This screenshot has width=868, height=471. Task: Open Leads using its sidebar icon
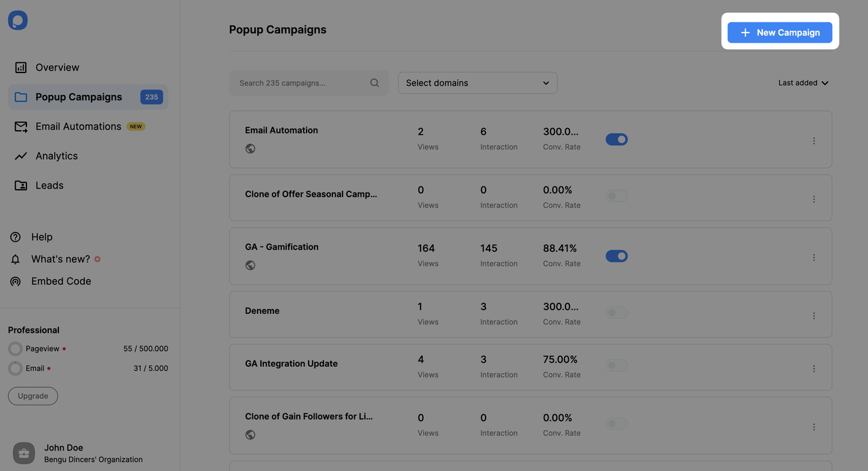click(21, 184)
